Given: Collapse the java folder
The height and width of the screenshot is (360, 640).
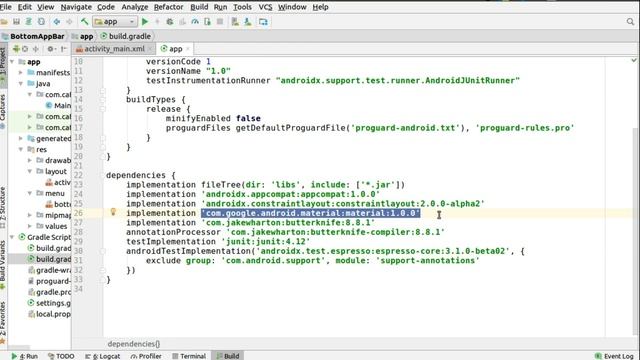Looking at the screenshot, I should (x=21, y=84).
